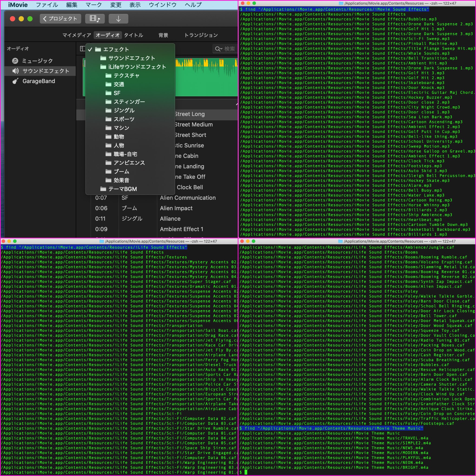Toggle the sidebar show/hide icon in the audio browser

point(83,49)
